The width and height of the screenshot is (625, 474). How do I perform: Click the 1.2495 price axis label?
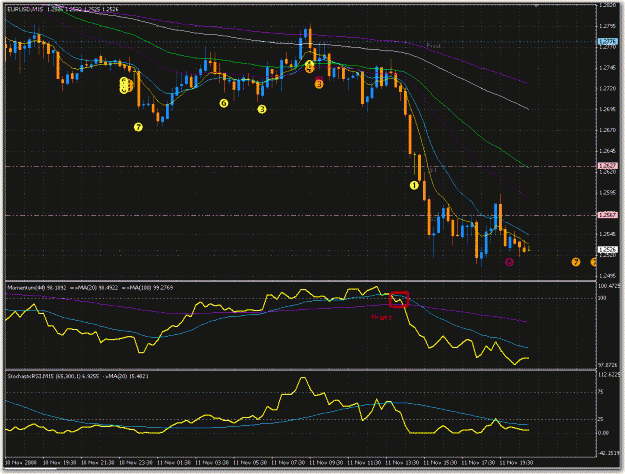(607, 275)
